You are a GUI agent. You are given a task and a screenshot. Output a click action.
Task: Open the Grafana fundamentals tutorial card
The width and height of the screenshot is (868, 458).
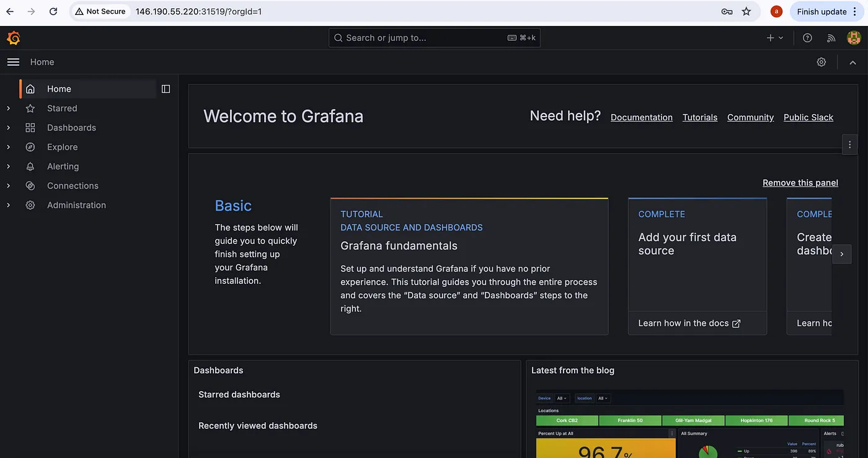pos(469,266)
